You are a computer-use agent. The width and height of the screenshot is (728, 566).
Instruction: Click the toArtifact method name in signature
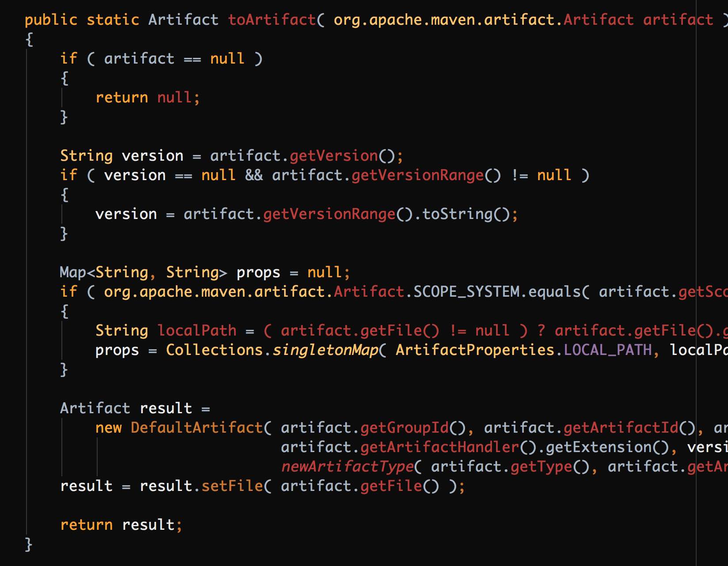click(272, 20)
